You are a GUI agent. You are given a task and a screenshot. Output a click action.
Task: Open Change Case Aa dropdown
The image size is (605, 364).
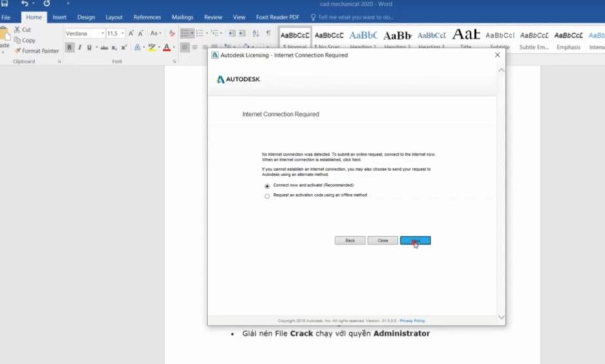[155, 33]
